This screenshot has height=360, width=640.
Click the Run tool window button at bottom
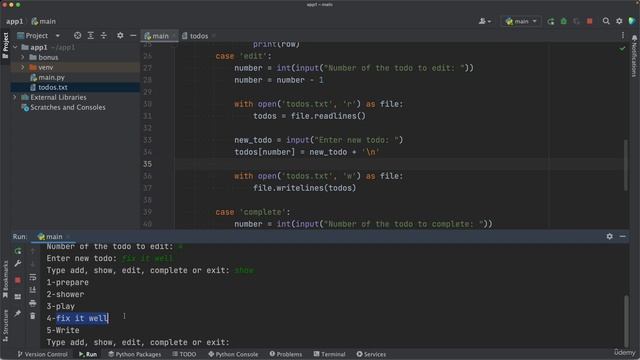88,354
